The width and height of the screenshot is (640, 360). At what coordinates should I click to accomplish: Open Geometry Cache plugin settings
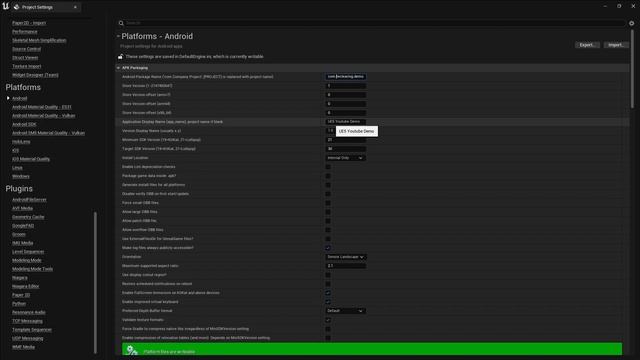click(x=28, y=217)
